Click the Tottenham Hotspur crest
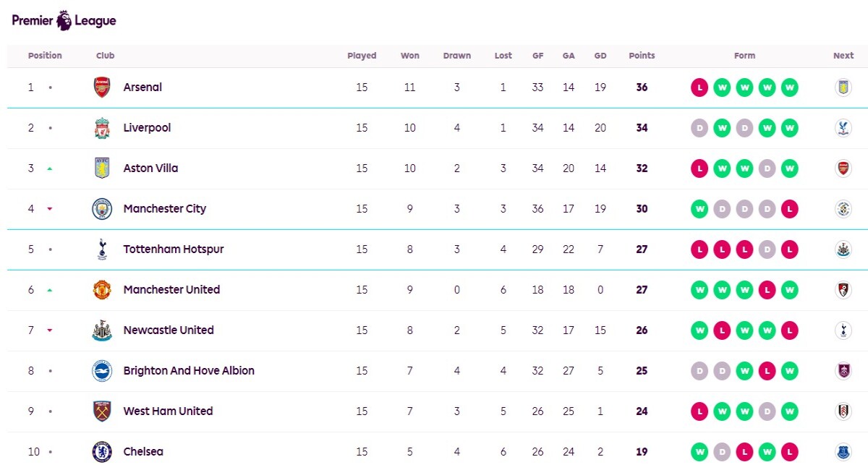This screenshot has height=470, width=868. point(102,249)
